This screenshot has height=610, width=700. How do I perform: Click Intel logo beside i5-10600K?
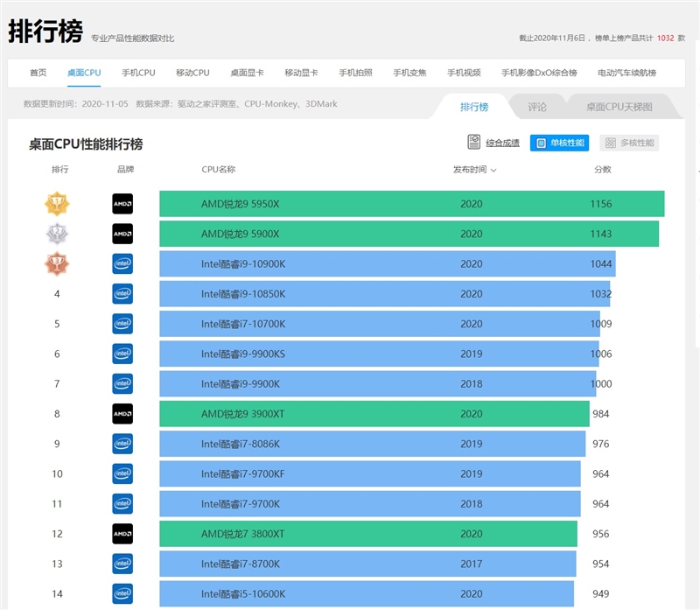click(x=122, y=593)
